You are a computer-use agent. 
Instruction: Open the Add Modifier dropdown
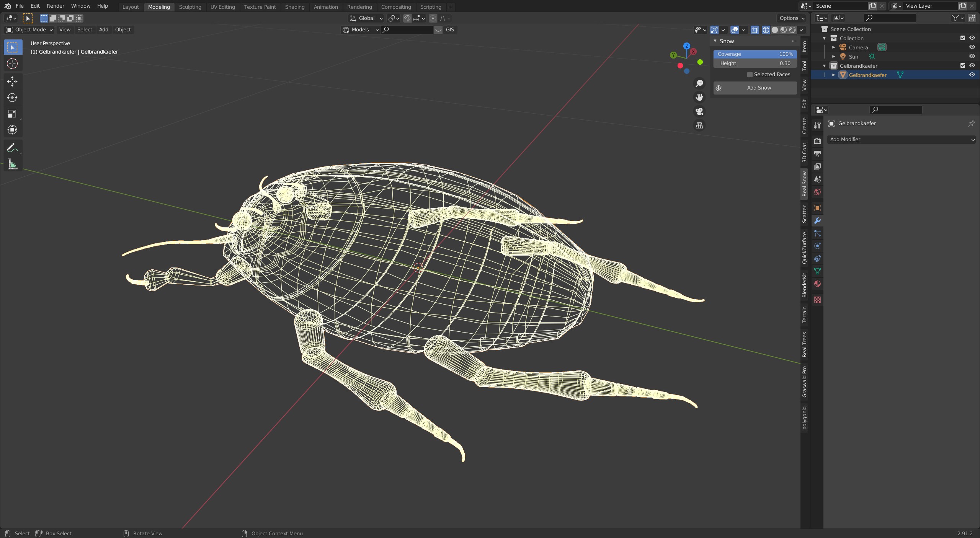[901, 140]
